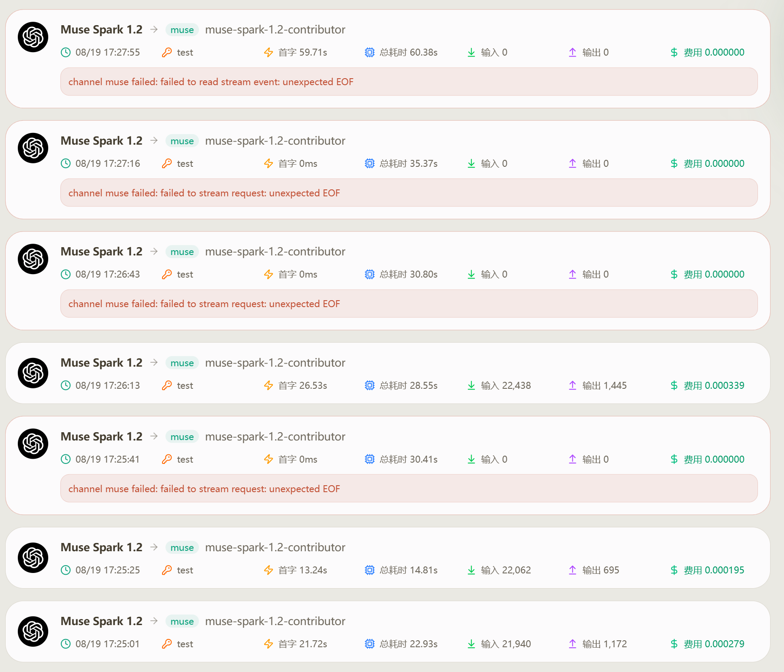
Task: Select the error banner in the 17:25:41 entry
Action: click(409, 489)
